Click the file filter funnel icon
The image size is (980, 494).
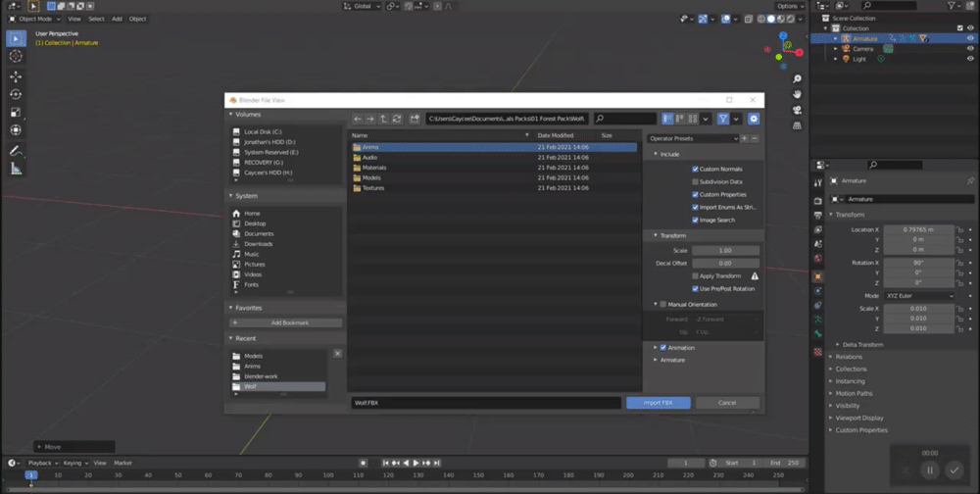click(x=723, y=119)
